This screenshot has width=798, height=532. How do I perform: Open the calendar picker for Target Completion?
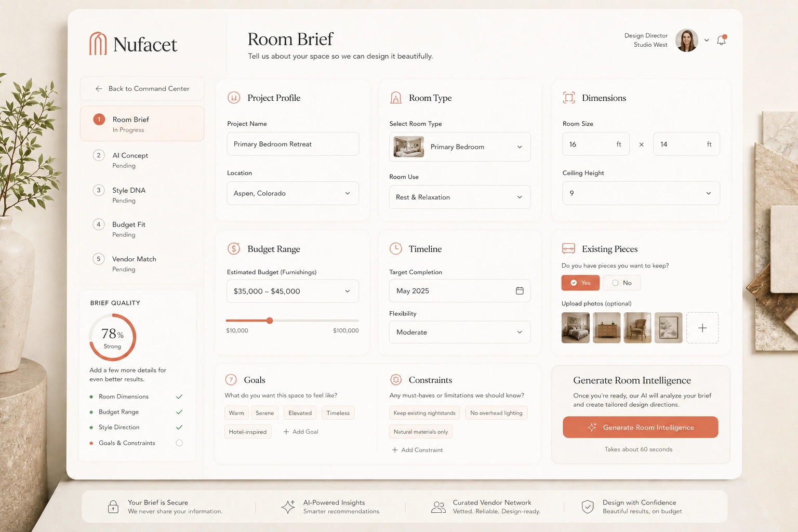[x=520, y=291]
